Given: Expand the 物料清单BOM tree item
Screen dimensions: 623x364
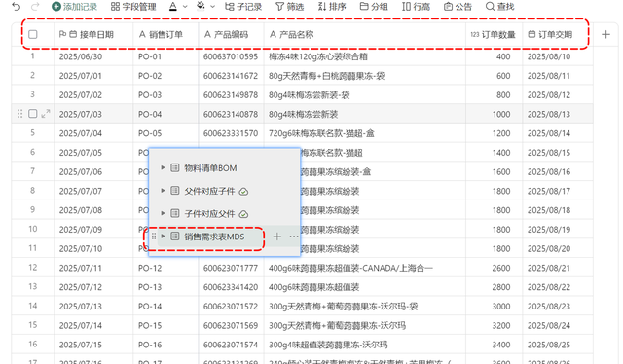Looking at the screenshot, I should pyautogui.click(x=163, y=167).
